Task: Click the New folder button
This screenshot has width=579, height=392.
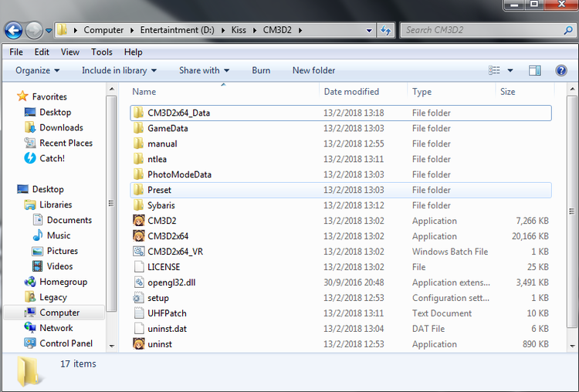Action: [x=313, y=70]
